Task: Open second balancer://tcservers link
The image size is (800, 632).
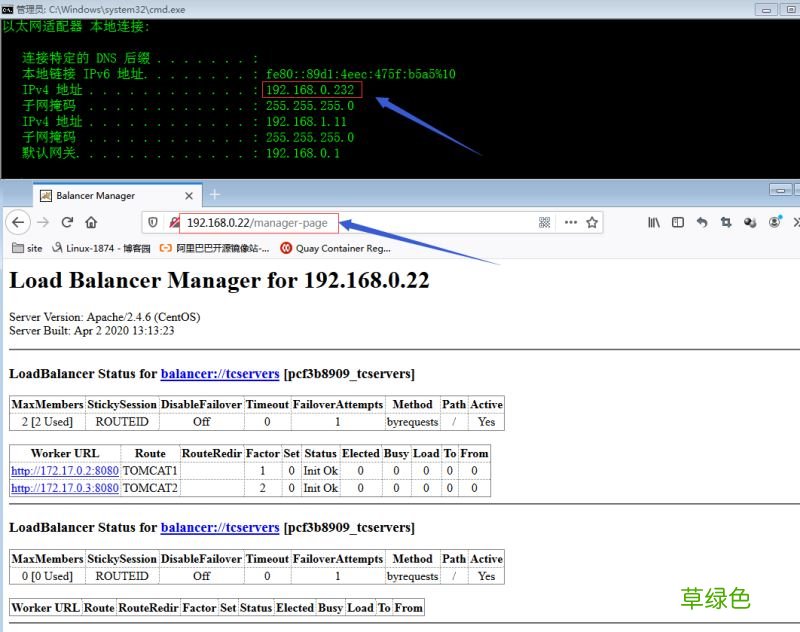Action: 220,527
